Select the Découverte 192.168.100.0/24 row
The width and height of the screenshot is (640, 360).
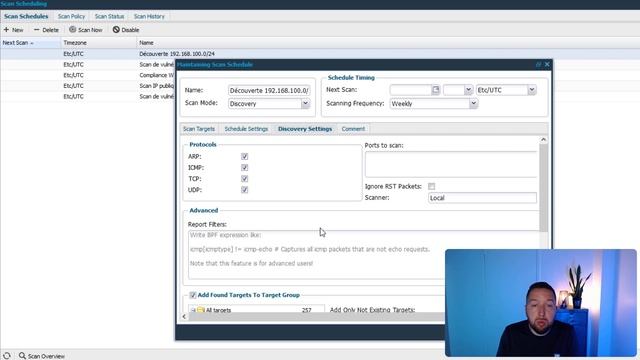[320, 54]
